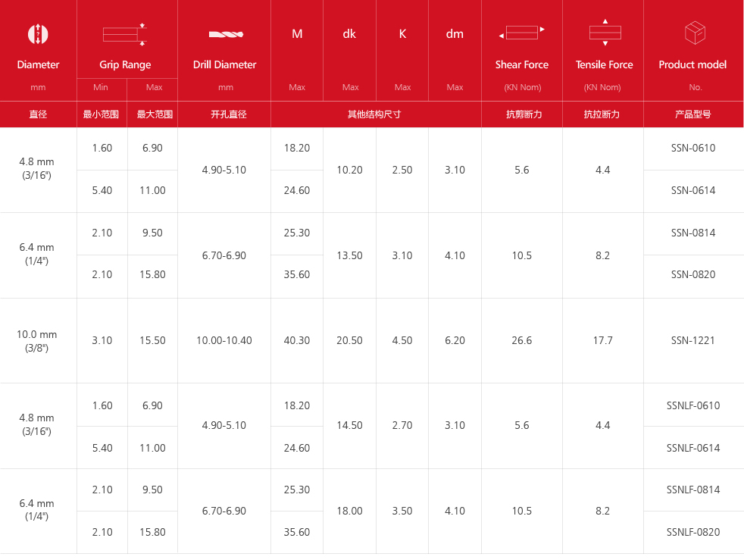Click the M column header
The width and height of the screenshot is (744, 560).
tap(297, 34)
